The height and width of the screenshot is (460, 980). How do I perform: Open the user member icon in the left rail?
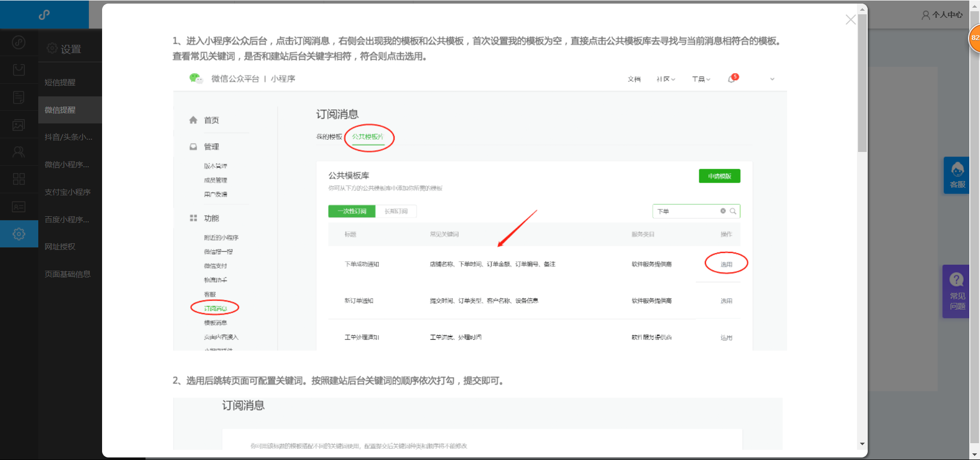[19, 152]
